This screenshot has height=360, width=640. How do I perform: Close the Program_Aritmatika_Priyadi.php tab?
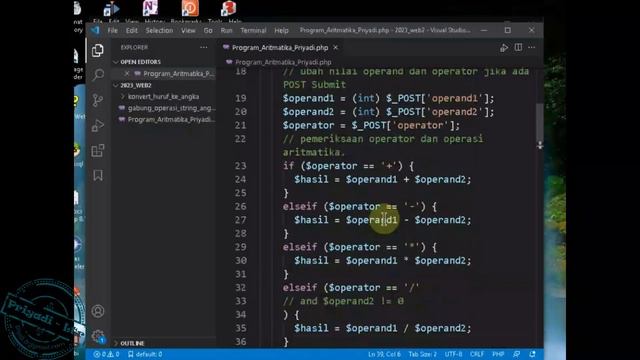335,47
